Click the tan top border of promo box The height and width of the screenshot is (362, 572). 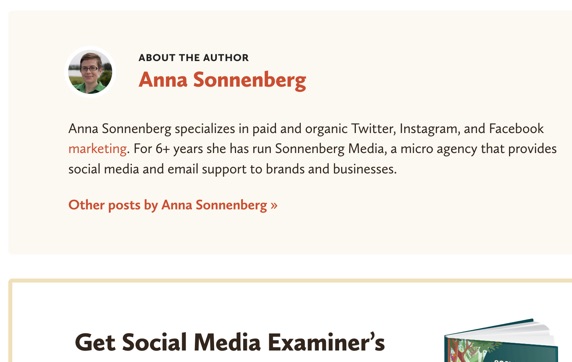tap(291, 281)
